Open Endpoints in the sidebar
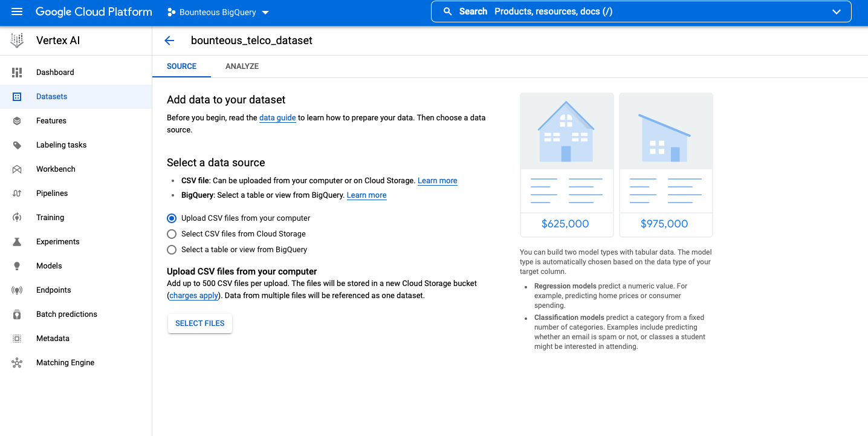 point(76,290)
